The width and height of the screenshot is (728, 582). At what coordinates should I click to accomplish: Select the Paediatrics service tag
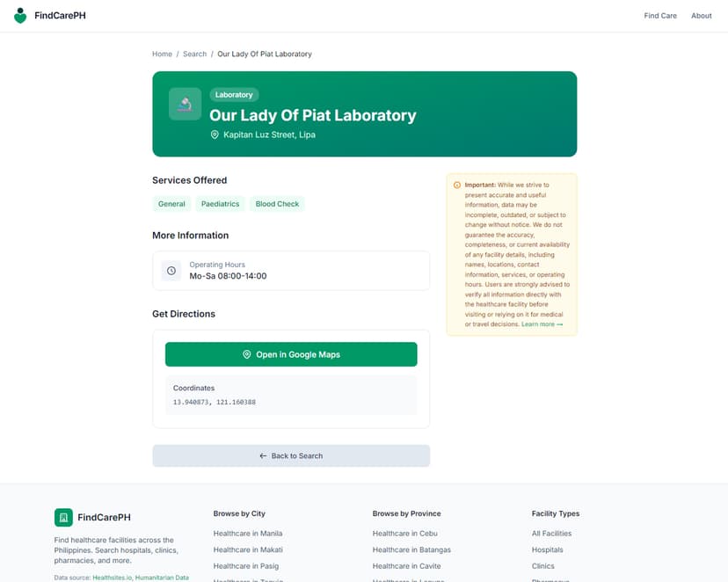tap(220, 204)
